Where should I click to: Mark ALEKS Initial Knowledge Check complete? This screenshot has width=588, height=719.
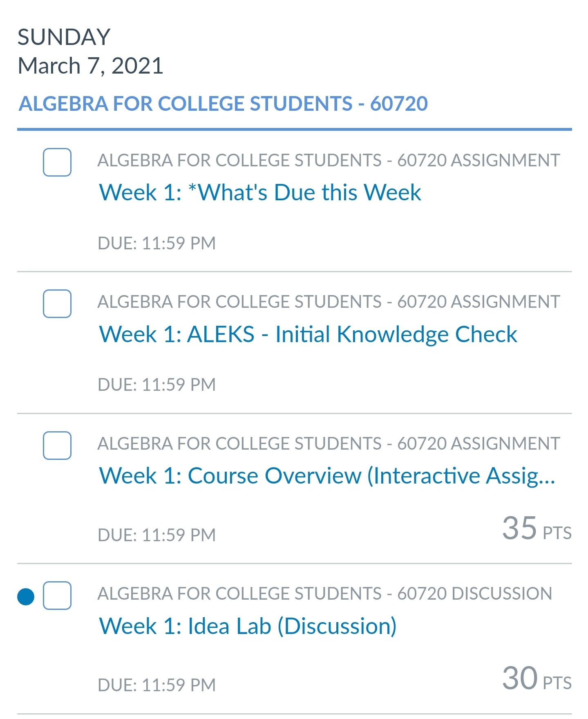click(57, 304)
